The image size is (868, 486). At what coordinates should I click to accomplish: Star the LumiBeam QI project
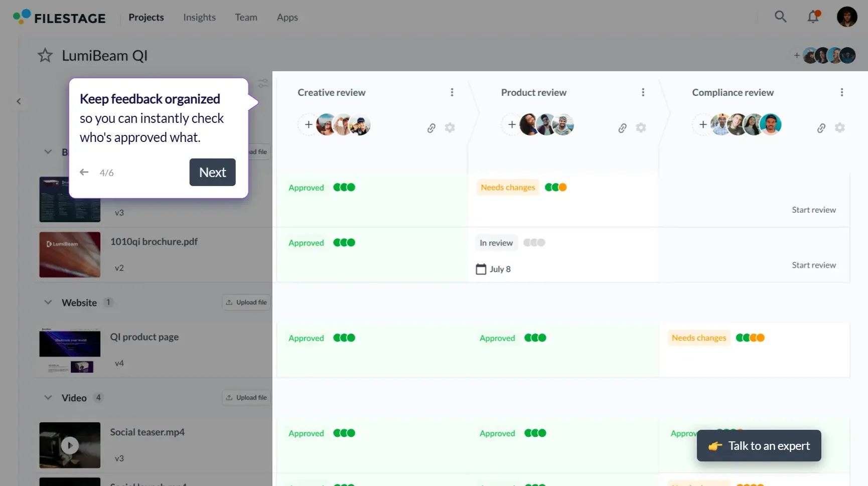(45, 55)
